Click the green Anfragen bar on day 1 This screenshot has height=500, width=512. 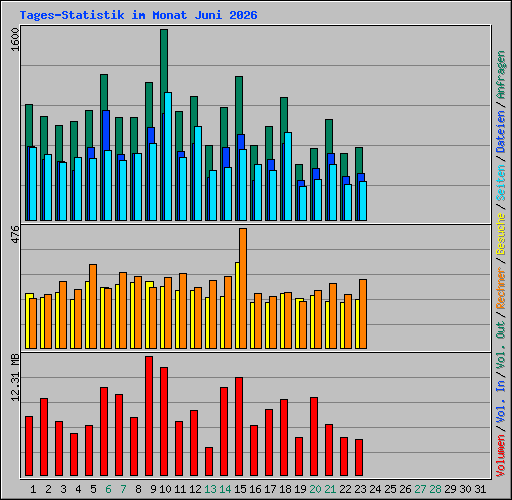click(29, 125)
